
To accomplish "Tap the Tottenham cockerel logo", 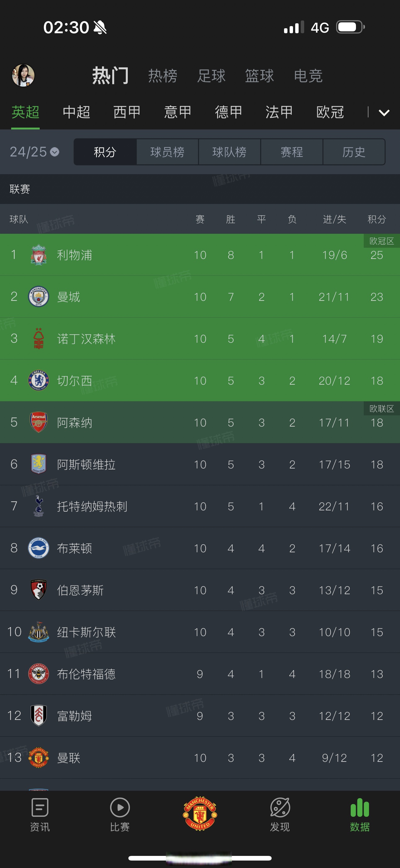I will pos(39,506).
